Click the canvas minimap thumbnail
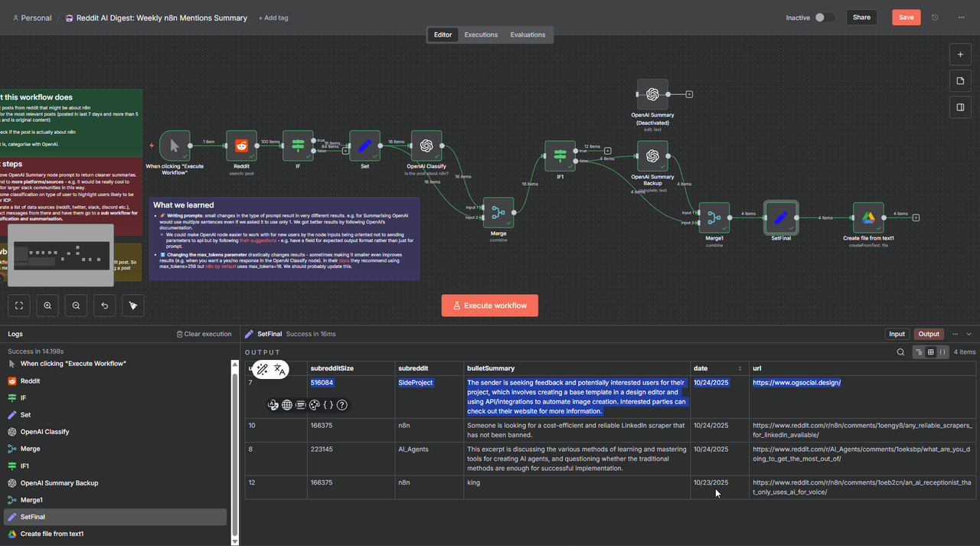The image size is (980, 546). (60, 256)
